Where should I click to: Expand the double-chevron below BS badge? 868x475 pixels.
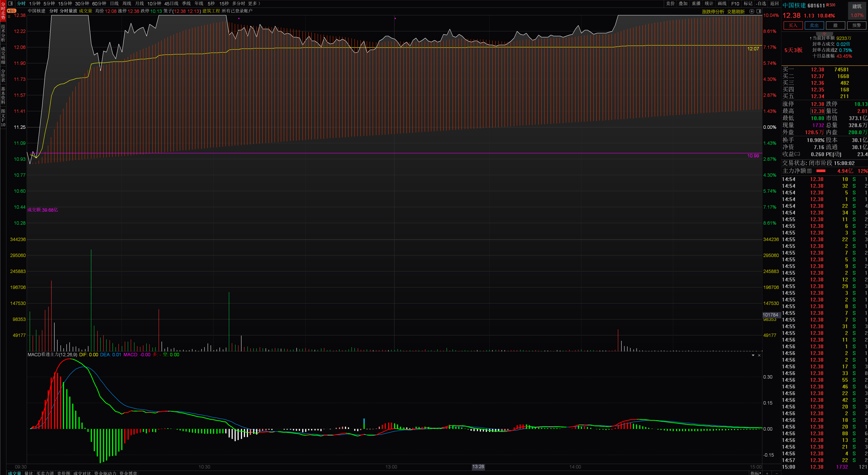(x=9, y=17)
